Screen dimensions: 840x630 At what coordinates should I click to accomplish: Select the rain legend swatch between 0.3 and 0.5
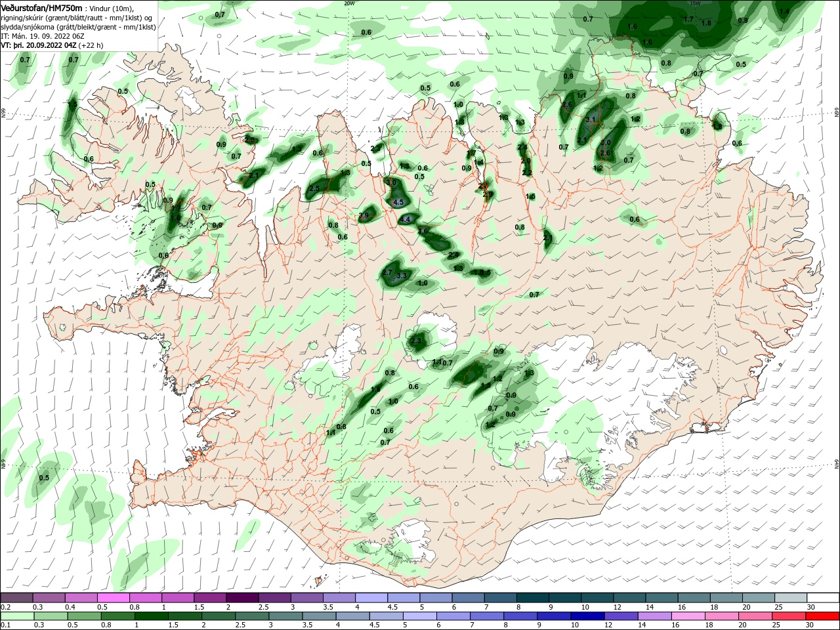[x=49, y=616]
